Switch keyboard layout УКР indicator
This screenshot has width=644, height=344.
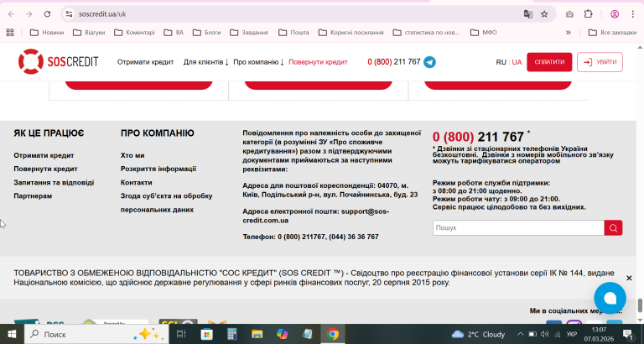click(x=572, y=334)
